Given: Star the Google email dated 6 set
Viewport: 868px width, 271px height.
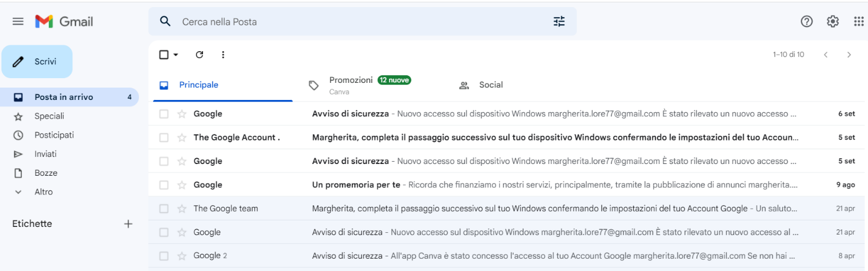Looking at the screenshot, I should pos(182,114).
